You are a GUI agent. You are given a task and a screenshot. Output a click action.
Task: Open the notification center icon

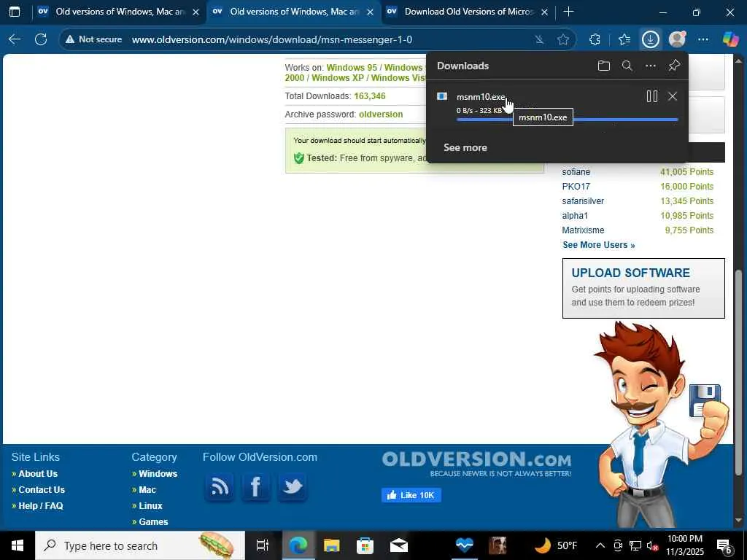pyautogui.click(x=724, y=545)
